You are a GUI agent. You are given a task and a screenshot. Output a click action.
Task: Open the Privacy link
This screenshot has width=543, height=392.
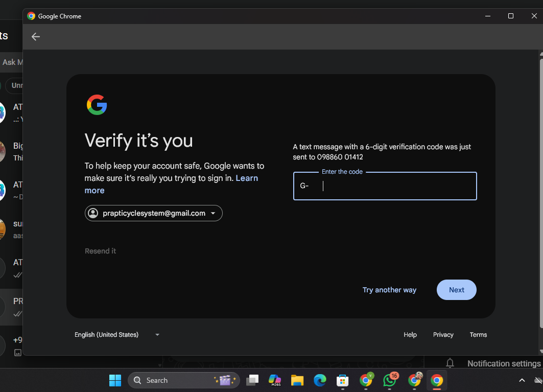pyautogui.click(x=443, y=334)
